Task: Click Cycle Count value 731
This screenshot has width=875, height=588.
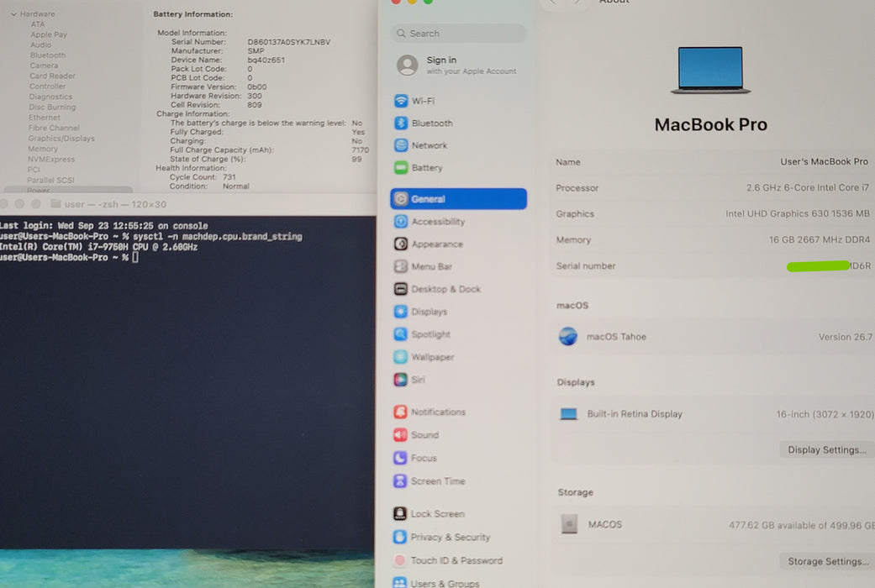Action: click(x=229, y=177)
